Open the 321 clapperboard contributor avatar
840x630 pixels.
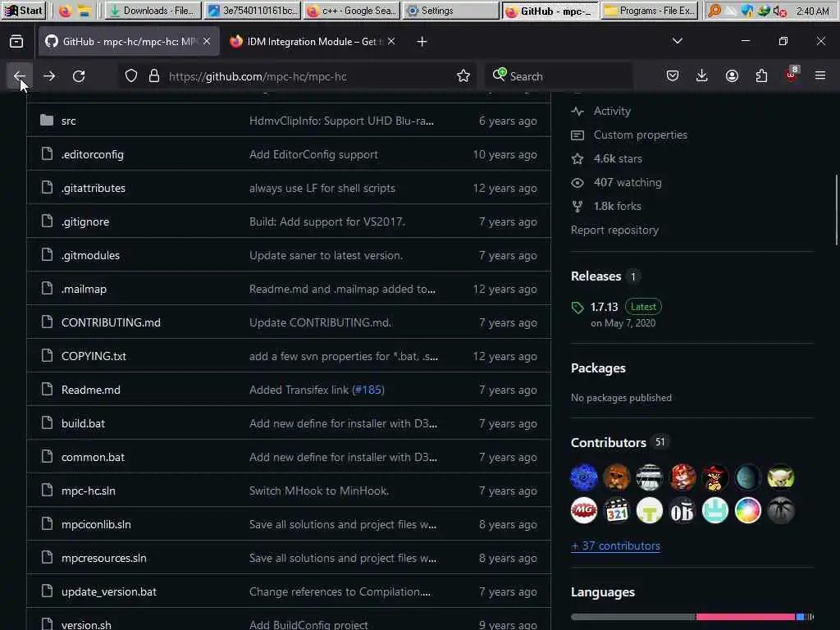617,510
